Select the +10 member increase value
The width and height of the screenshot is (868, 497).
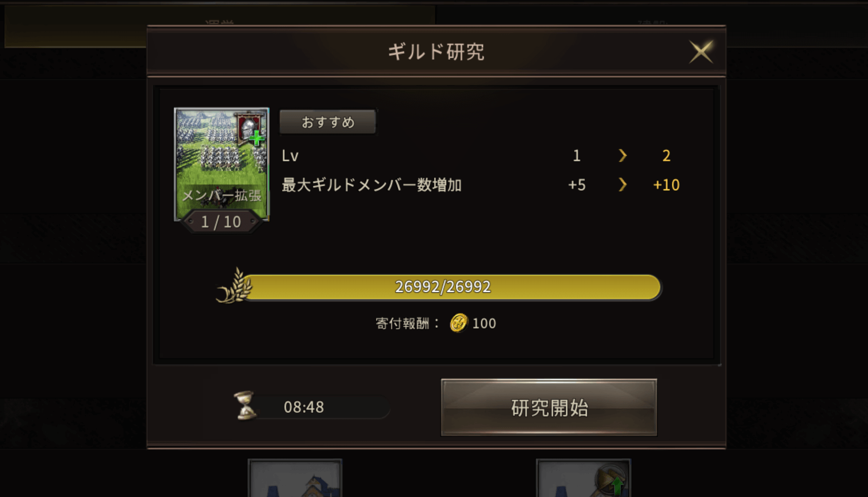pyautogui.click(x=666, y=185)
